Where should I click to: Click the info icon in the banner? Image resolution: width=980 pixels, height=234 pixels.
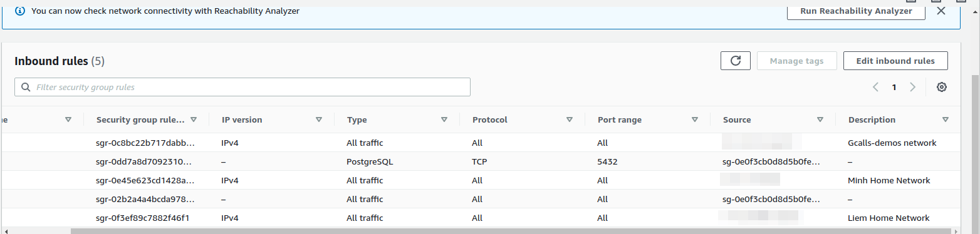point(20,11)
